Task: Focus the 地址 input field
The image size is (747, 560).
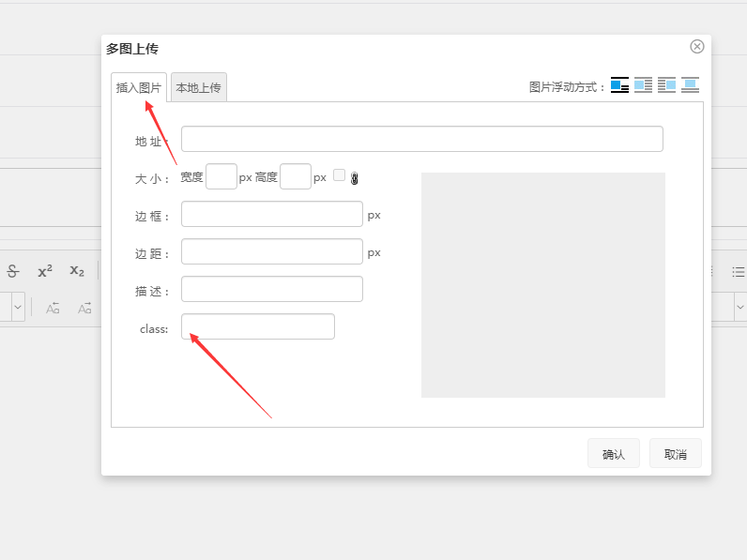Action: click(x=421, y=139)
